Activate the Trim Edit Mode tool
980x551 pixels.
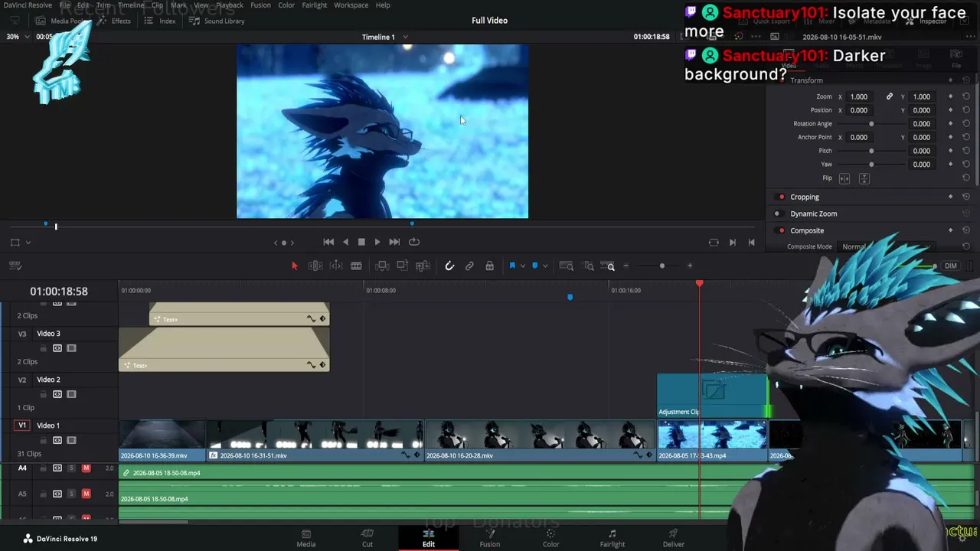315,266
